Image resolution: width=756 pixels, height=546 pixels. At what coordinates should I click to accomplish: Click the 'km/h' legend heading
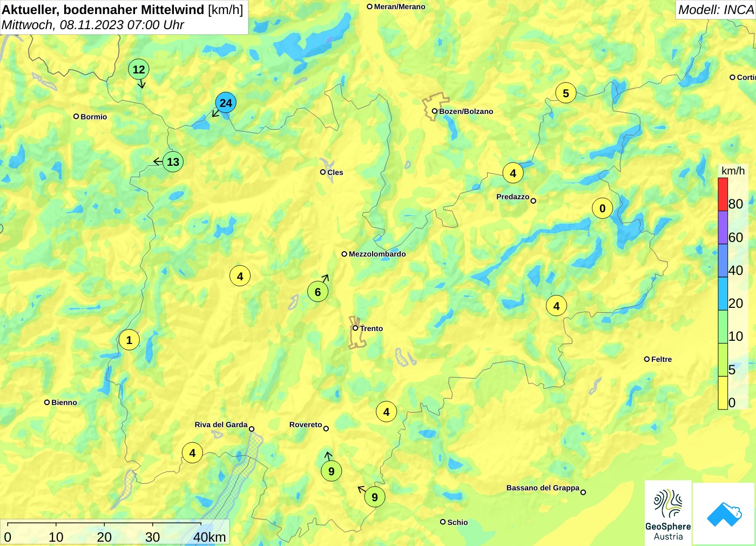pyautogui.click(x=733, y=171)
